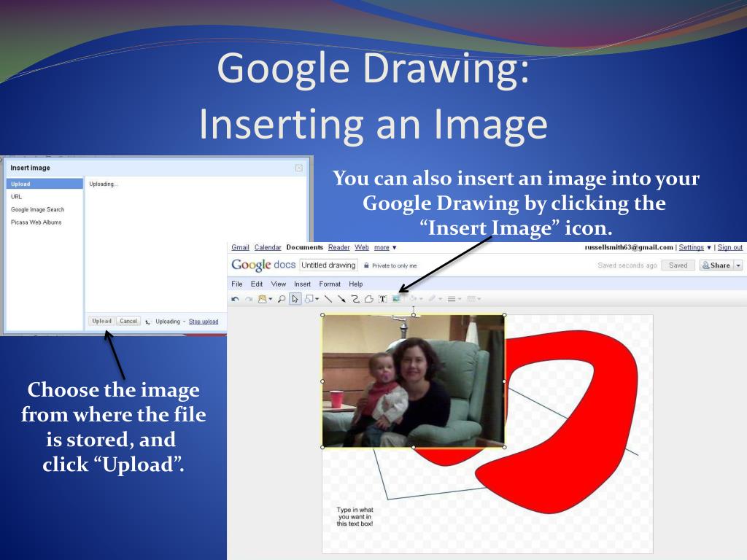Click the dimmed fill color bucket icon
This screenshot has width=747, height=560.
point(413,298)
